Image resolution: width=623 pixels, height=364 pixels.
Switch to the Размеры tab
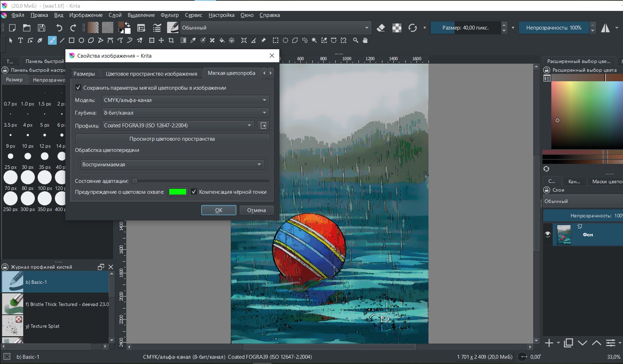pos(84,74)
